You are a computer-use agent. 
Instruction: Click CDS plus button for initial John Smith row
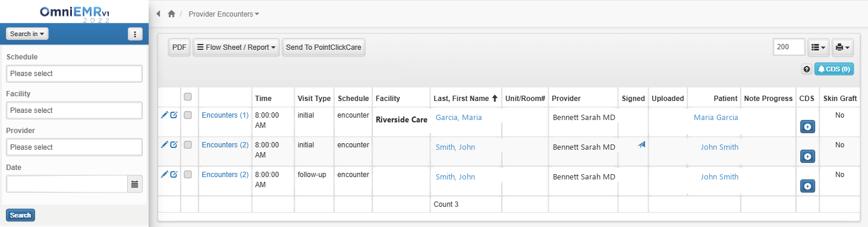click(807, 156)
